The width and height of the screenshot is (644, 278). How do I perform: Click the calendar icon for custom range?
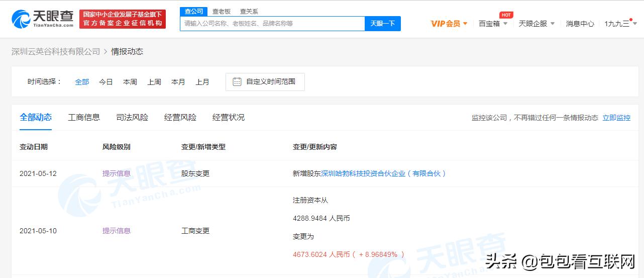point(237,81)
